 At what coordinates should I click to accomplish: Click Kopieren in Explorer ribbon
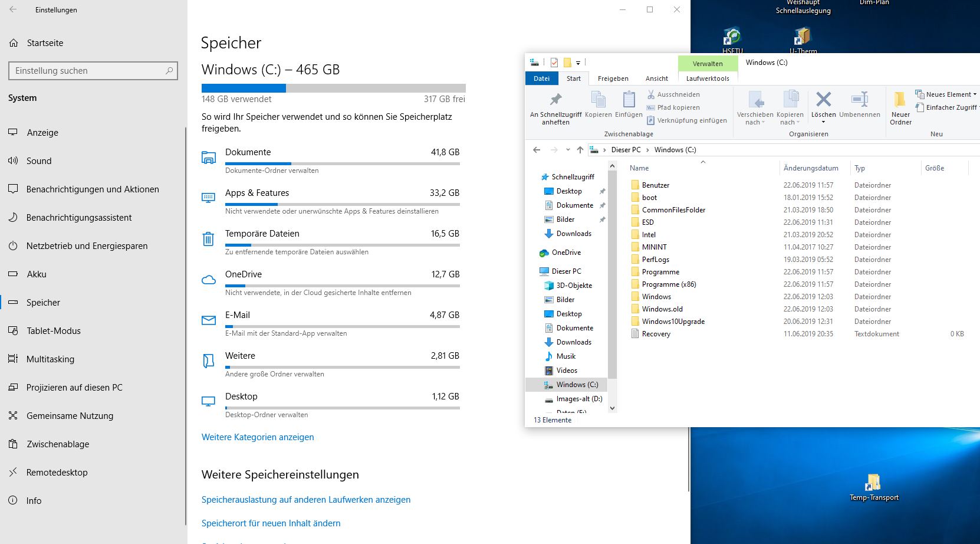[x=598, y=104]
